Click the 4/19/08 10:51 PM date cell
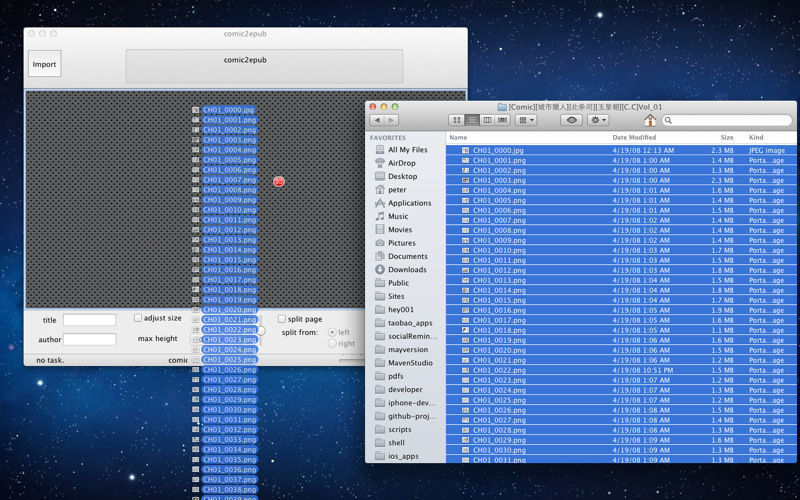The width and height of the screenshot is (800, 500). click(x=642, y=370)
